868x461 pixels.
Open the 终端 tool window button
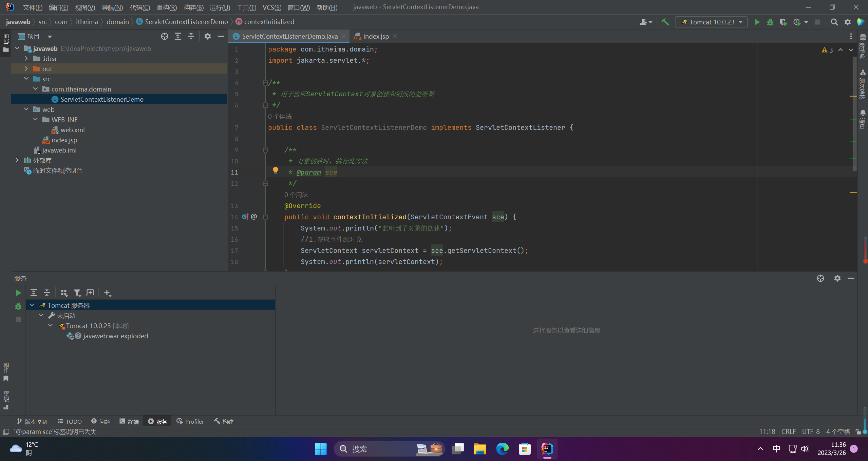129,421
